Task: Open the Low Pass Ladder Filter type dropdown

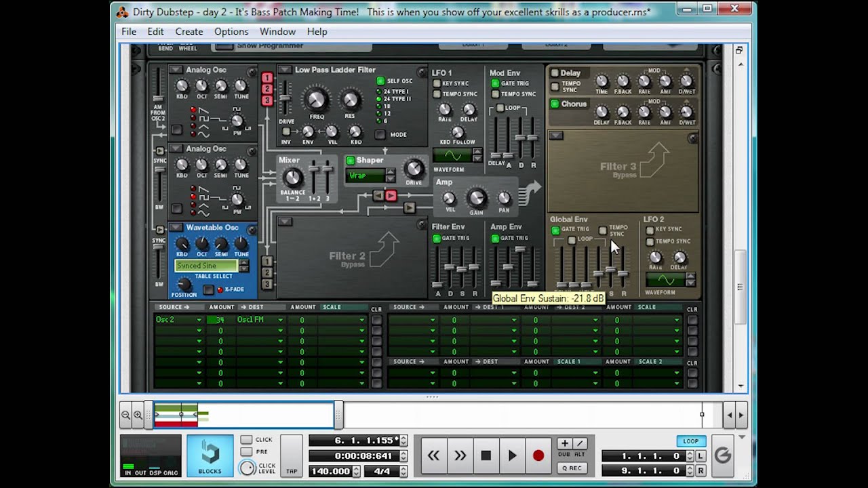Action: 285,70
